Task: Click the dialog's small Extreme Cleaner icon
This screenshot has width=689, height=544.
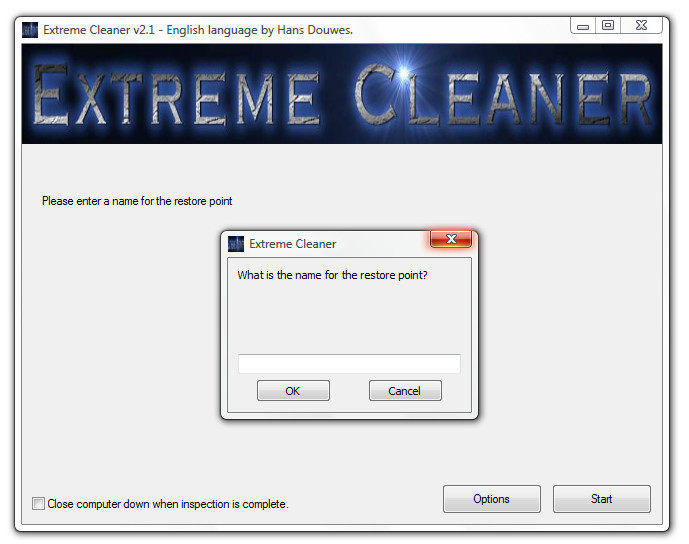Action: tap(236, 244)
